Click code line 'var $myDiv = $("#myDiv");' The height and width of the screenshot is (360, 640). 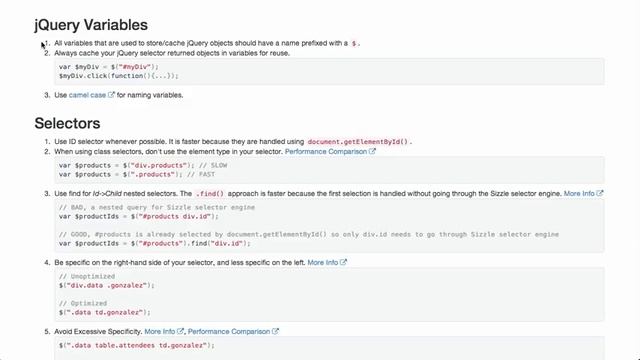[x=109, y=67]
